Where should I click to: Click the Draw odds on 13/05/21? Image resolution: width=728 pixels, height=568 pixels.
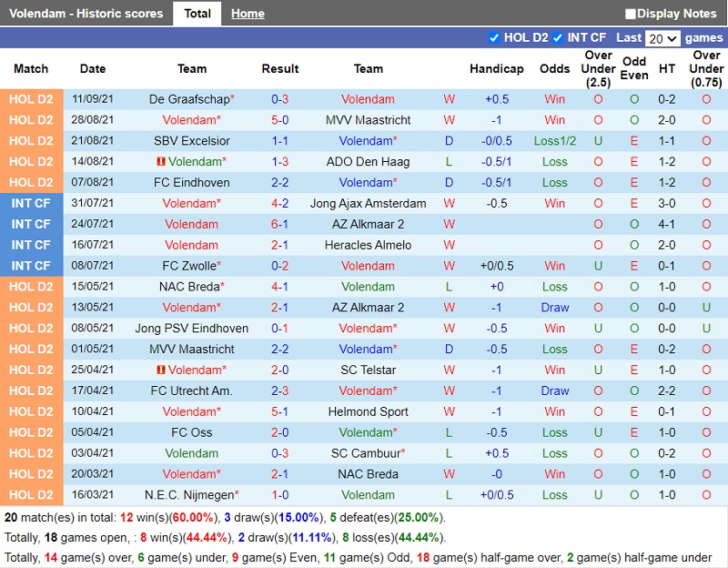pos(555,308)
